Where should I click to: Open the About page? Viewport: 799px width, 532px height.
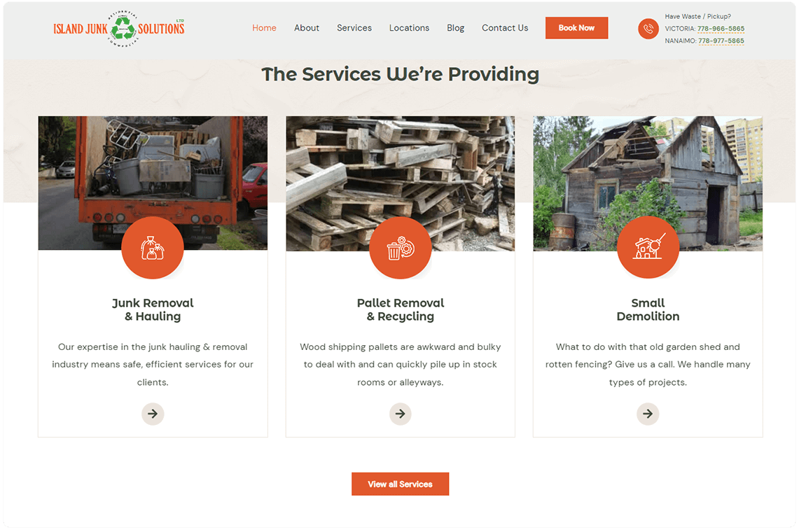[307, 28]
